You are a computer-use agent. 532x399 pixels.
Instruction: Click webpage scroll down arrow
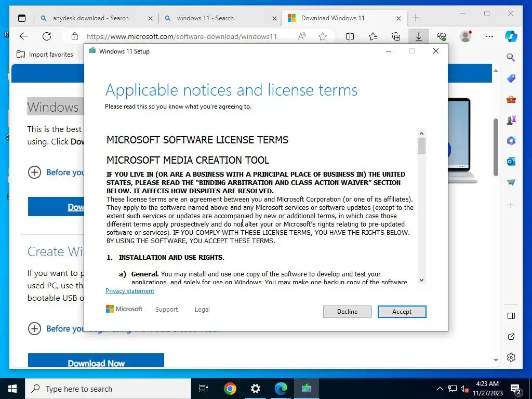(496, 360)
